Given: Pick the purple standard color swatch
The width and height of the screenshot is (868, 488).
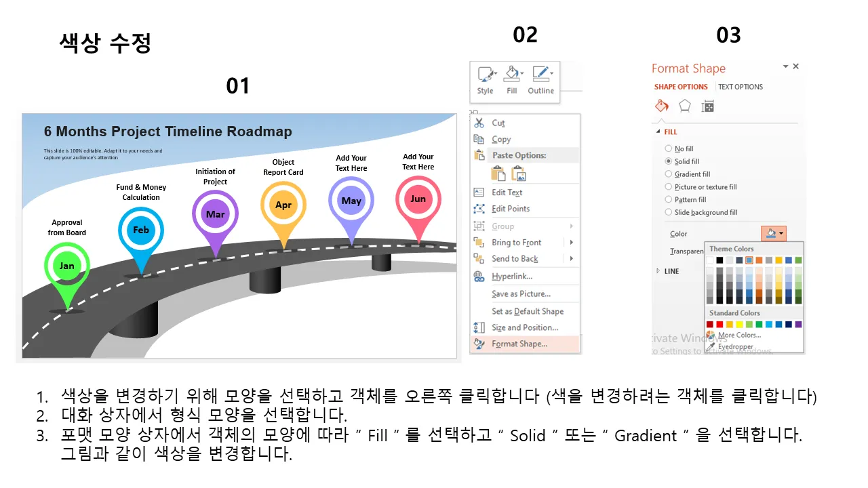Looking at the screenshot, I should pyautogui.click(x=798, y=325).
